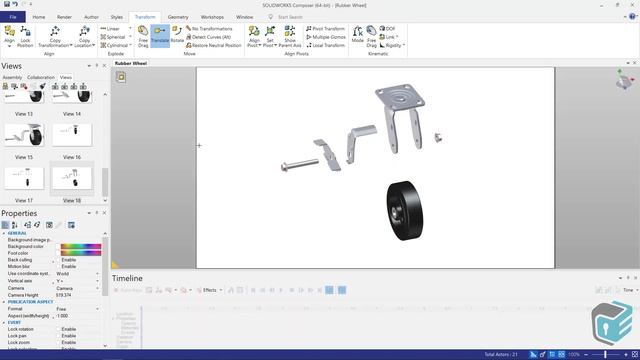Image resolution: width=640 pixels, height=360 pixels.
Task: Click the Foot color swatch
Action: click(81, 253)
